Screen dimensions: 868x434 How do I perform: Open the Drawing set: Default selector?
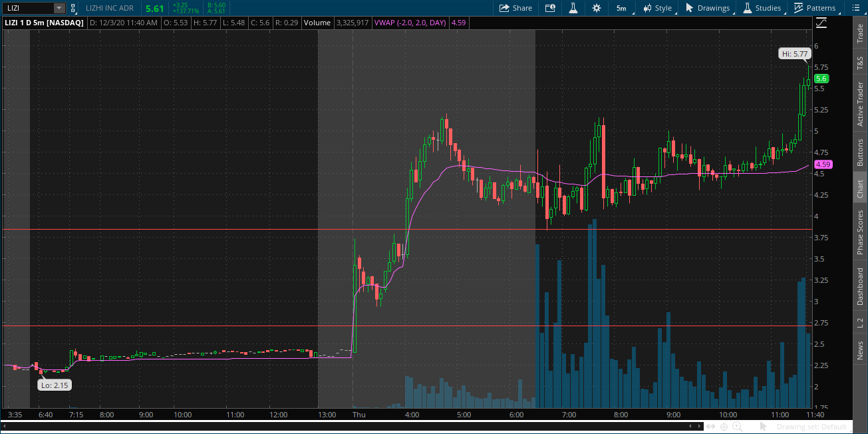coord(811,427)
